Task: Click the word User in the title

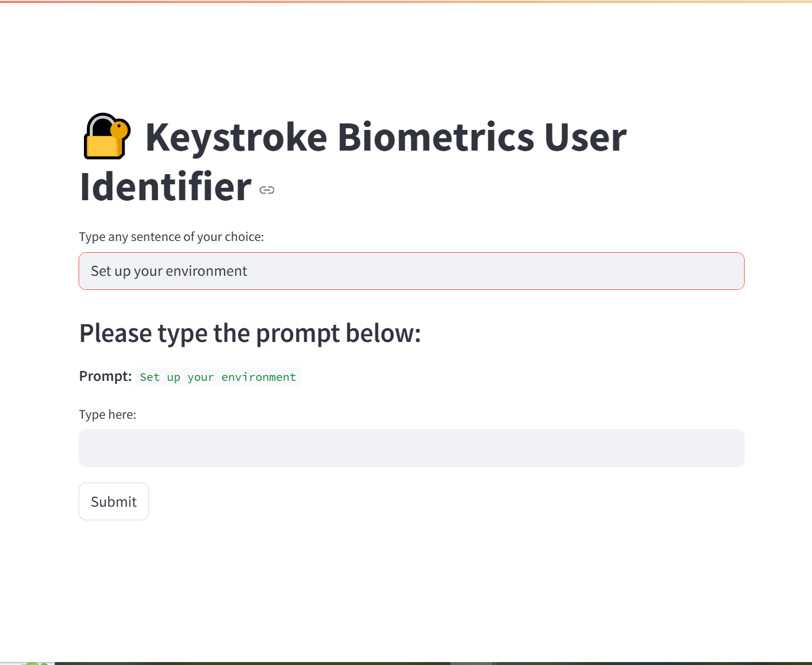Action: tap(585, 138)
